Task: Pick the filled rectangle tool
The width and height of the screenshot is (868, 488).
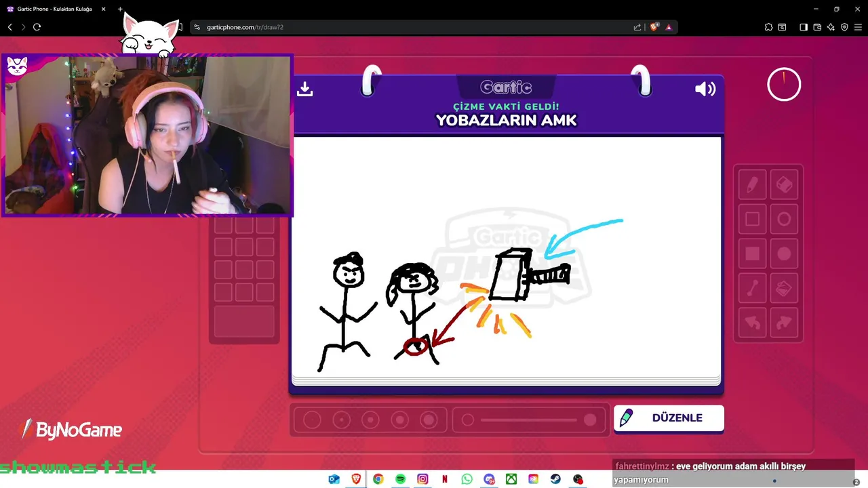Action: point(753,253)
